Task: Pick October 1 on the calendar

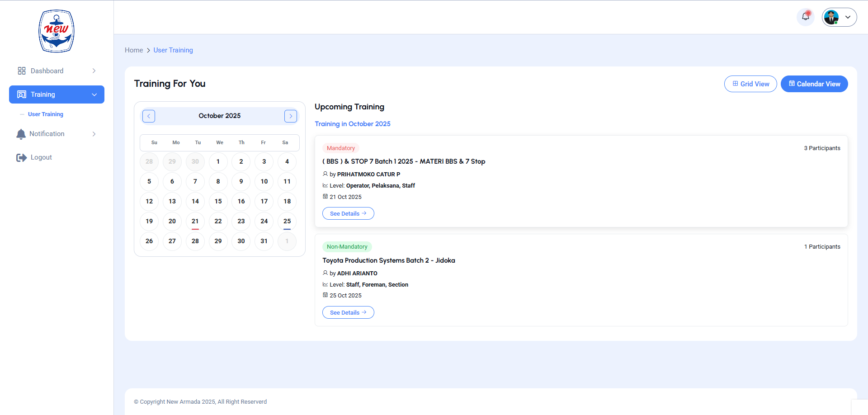Action: (218, 162)
